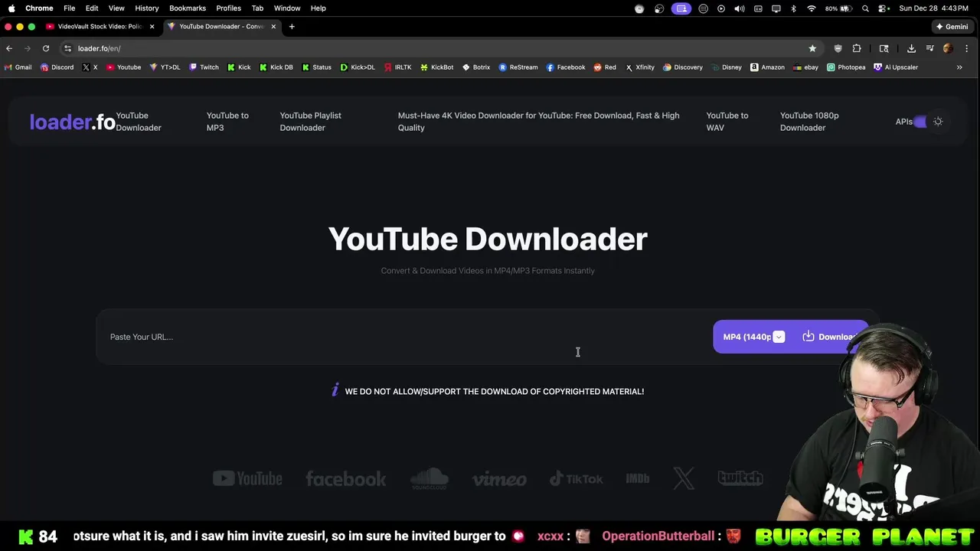
Task: Close the VideoVault Stock Video tab
Action: pos(152,27)
